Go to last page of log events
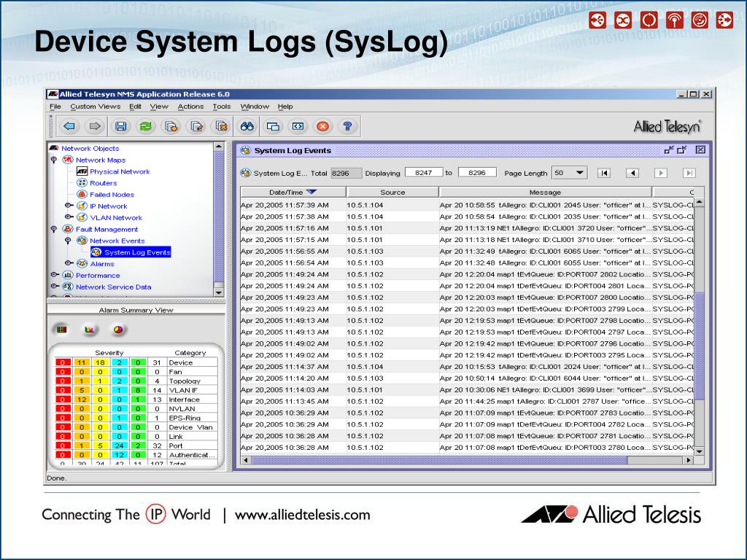Image resolution: width=747 pixels, height=560 pixels. pos(689,173)
